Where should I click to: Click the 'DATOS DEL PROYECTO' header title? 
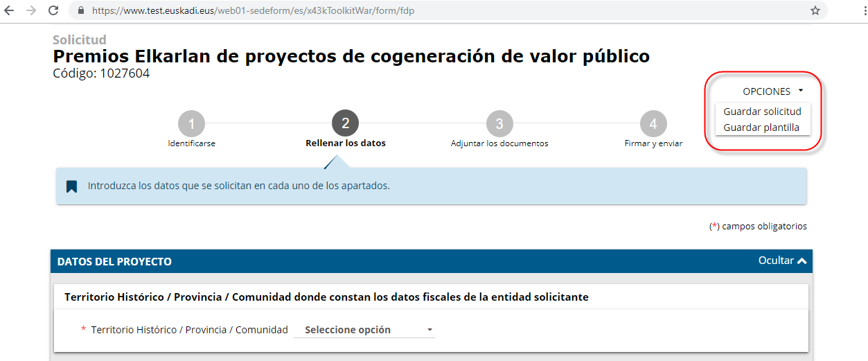tap(114, 262)
